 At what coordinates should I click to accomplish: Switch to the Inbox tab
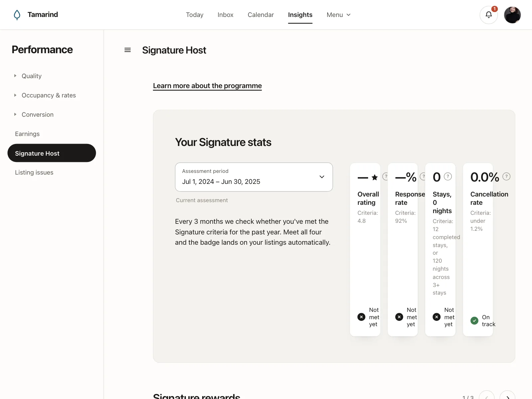pos(225,15)
